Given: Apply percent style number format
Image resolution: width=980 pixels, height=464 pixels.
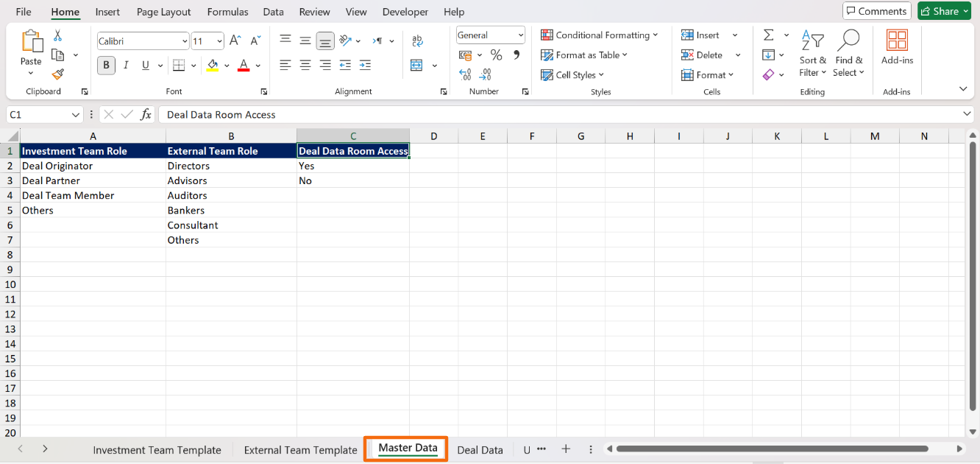Looking at the screenshot, I should point(496,55).
